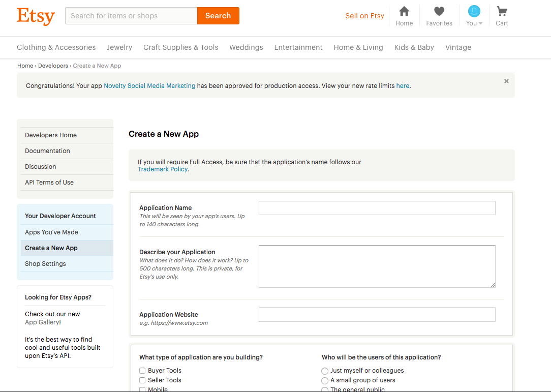Select The general public radio option
The height and width of the screenshot is (392, 551).
[x=325, y=389]
